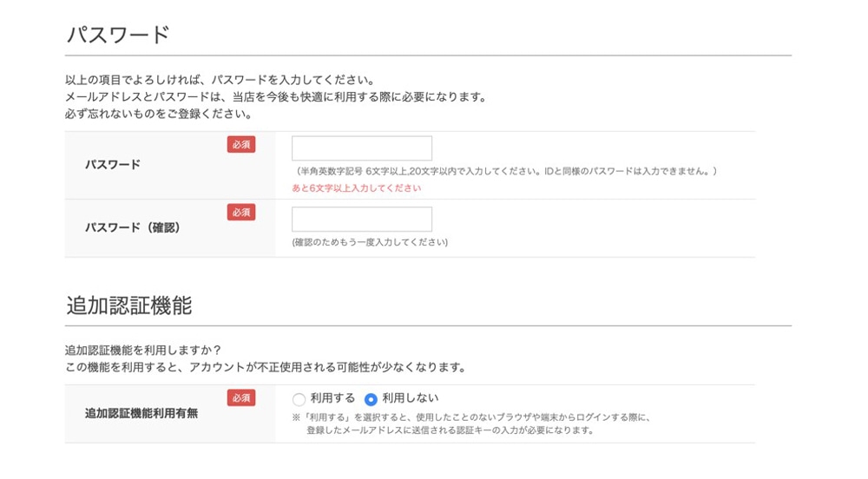The height and width of the screenshot is (479, 868).
Task: Click the パスワード input field
Action: [362, 148]
